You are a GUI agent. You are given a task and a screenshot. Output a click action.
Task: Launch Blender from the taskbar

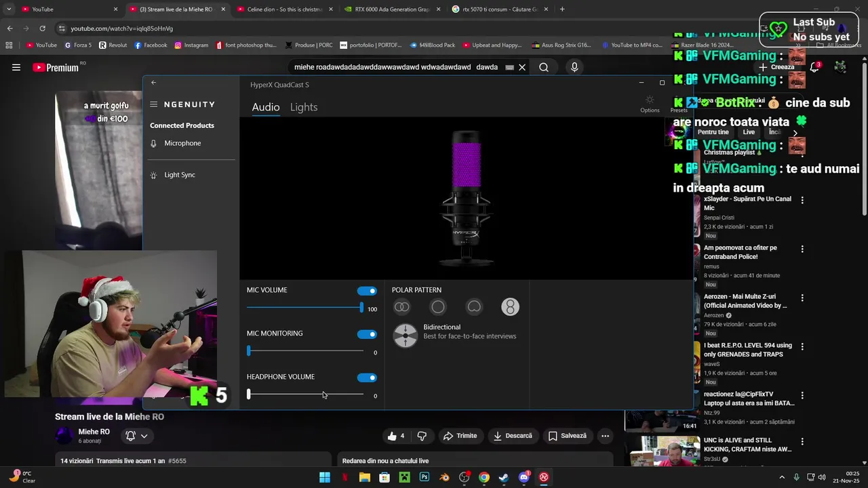click(444, 477)
